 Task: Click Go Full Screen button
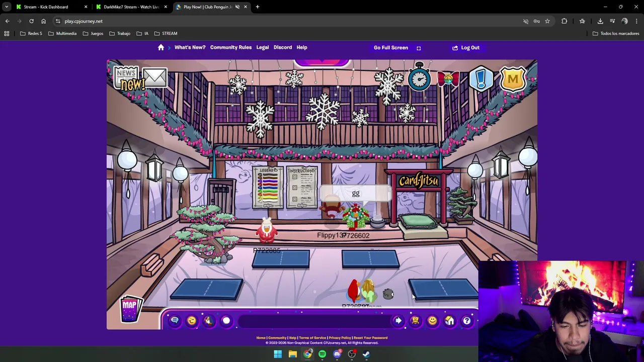click(397, 48)
